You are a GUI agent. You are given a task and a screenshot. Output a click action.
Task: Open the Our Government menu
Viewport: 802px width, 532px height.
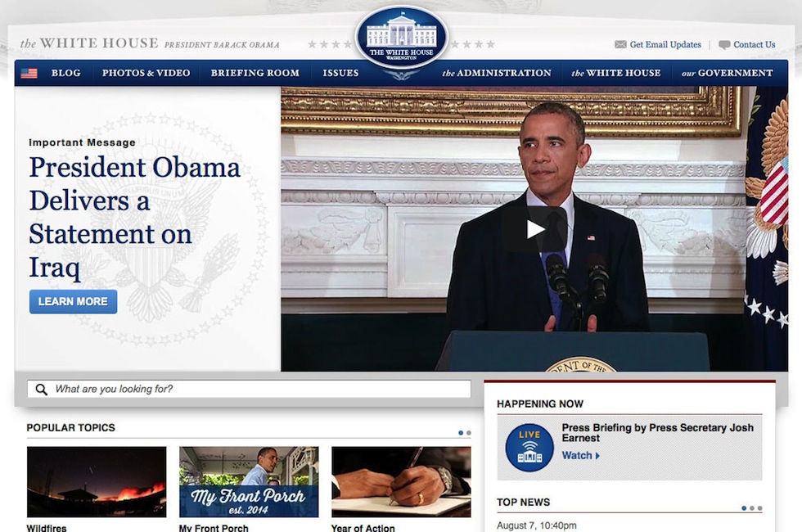727,73
